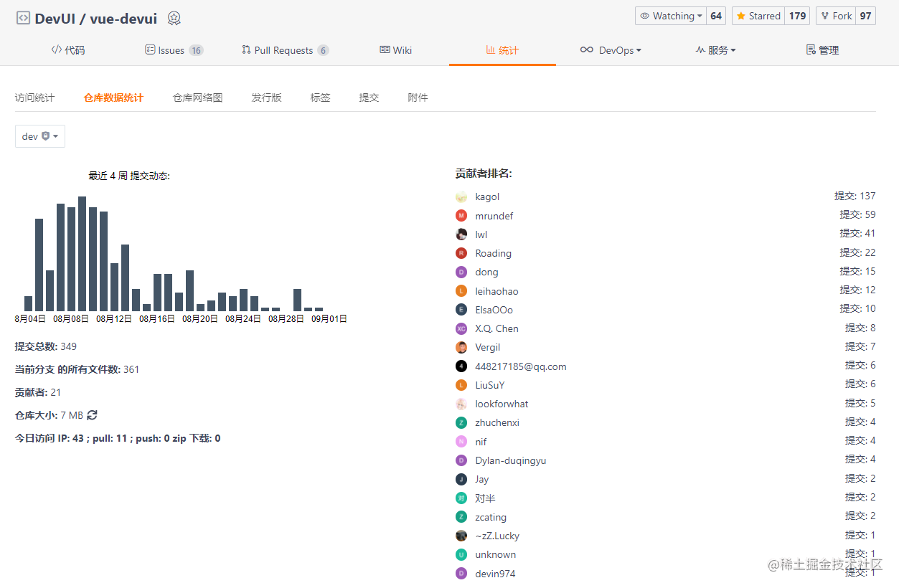The image size is (899, 588).
Task: Open mrundef's contributor name link
Action: tap(494, 216)
